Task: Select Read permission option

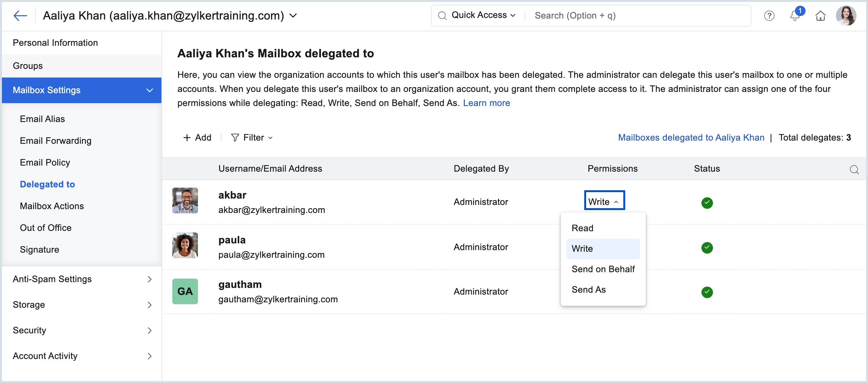Action: coord(582,228)
